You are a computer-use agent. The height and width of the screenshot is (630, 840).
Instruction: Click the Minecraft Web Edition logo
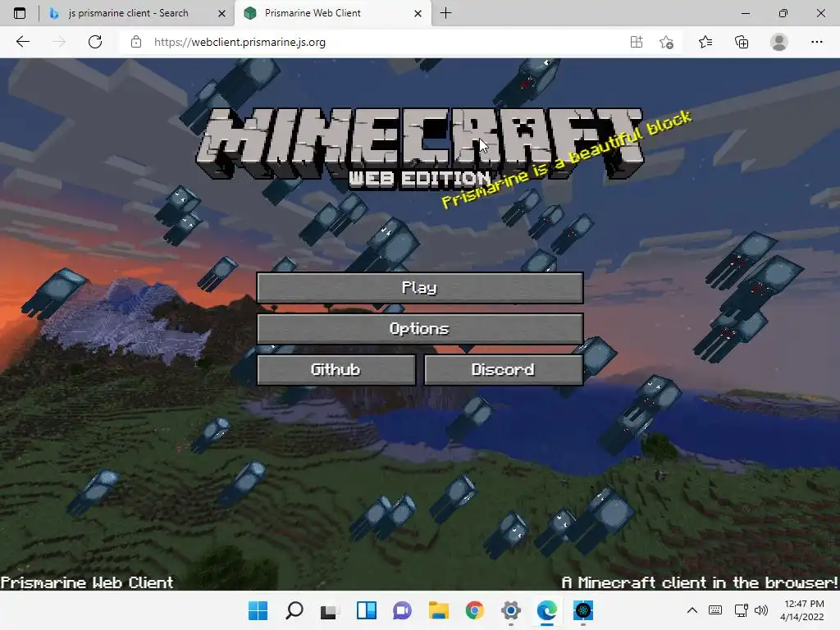419,148
